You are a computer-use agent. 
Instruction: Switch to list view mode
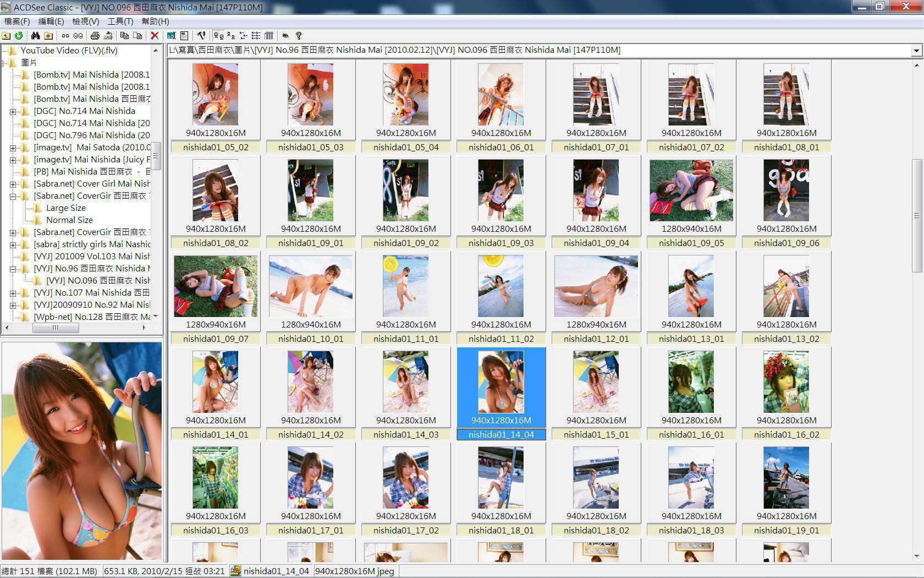pyautogui.click(x=256, y=36)
